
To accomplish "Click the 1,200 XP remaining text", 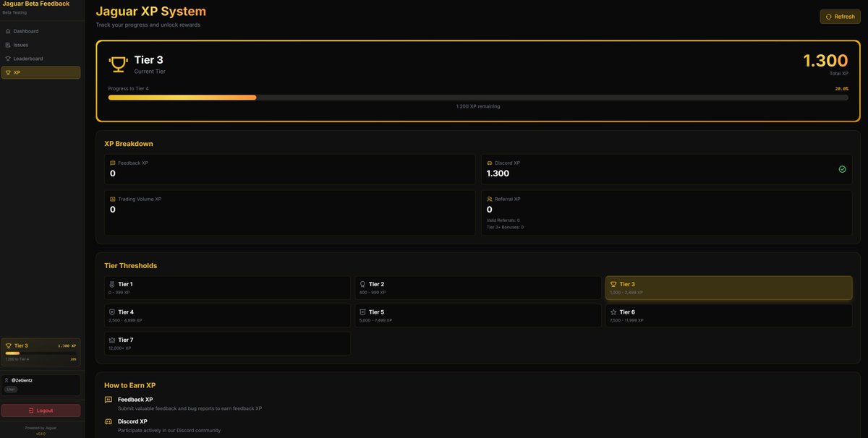I will [478, 106].
